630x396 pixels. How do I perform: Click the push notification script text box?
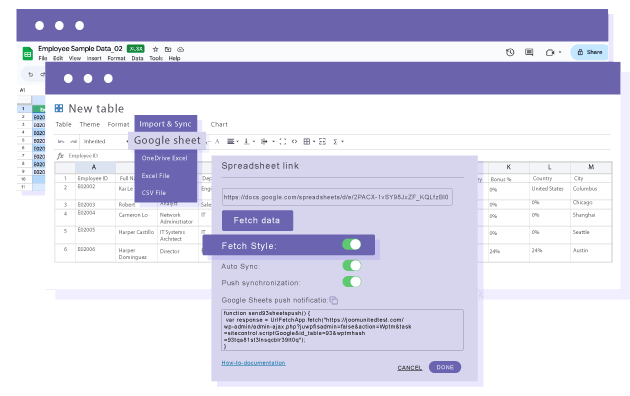tap(342, 330)
